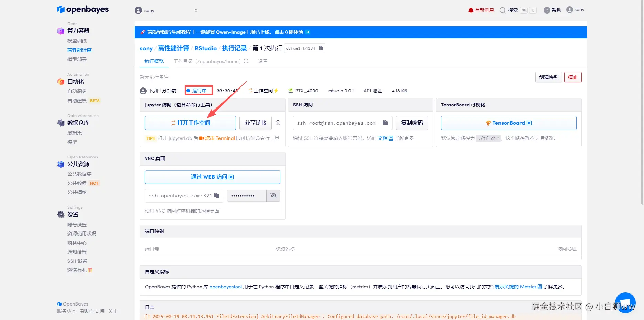The height and width of the screenshot is (320, 644).
Task: Copy the VNC address ssh.openbayes.com:321
Action: pyautogui.click(x=217, y=195)
